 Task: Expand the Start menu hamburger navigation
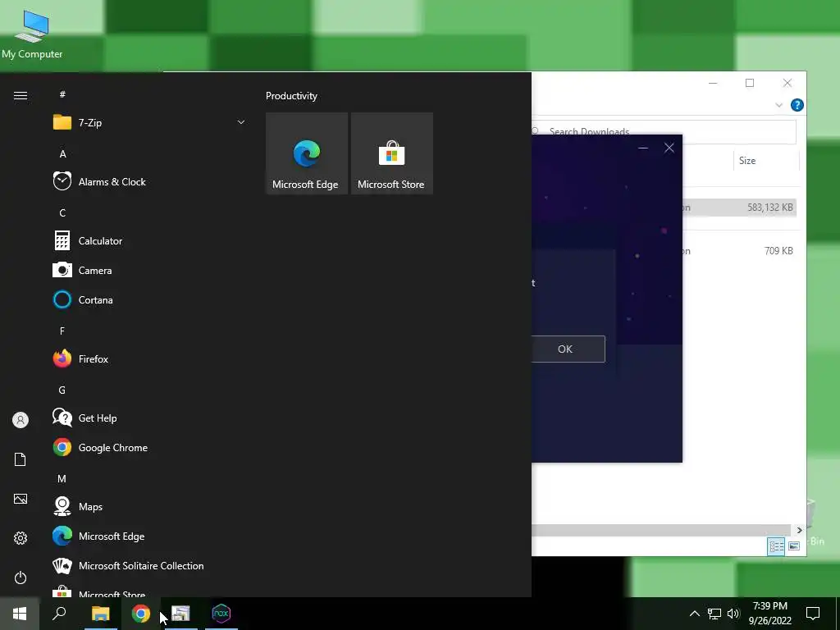[21, 95]
